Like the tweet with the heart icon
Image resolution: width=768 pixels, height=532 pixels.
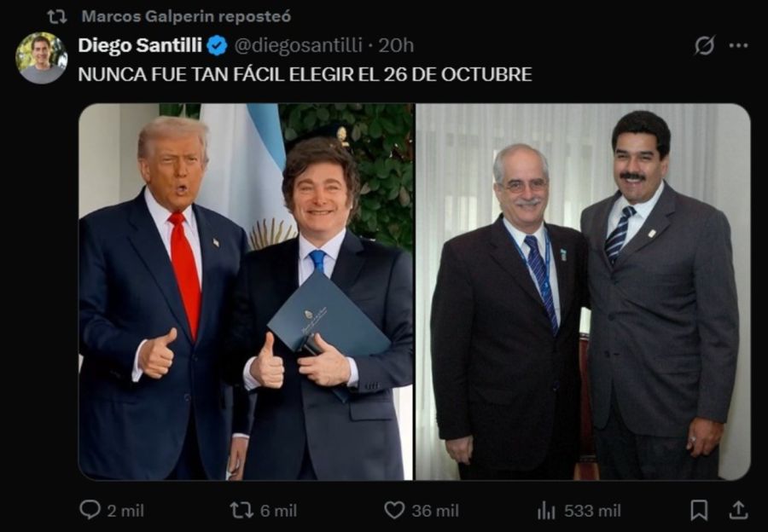point(393,510)
